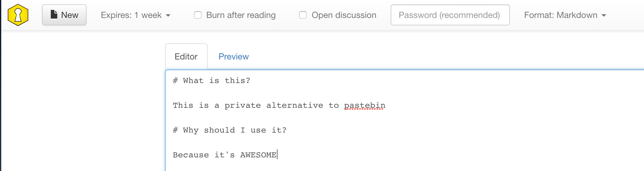Switch to the Editor tab

(186, 57)
